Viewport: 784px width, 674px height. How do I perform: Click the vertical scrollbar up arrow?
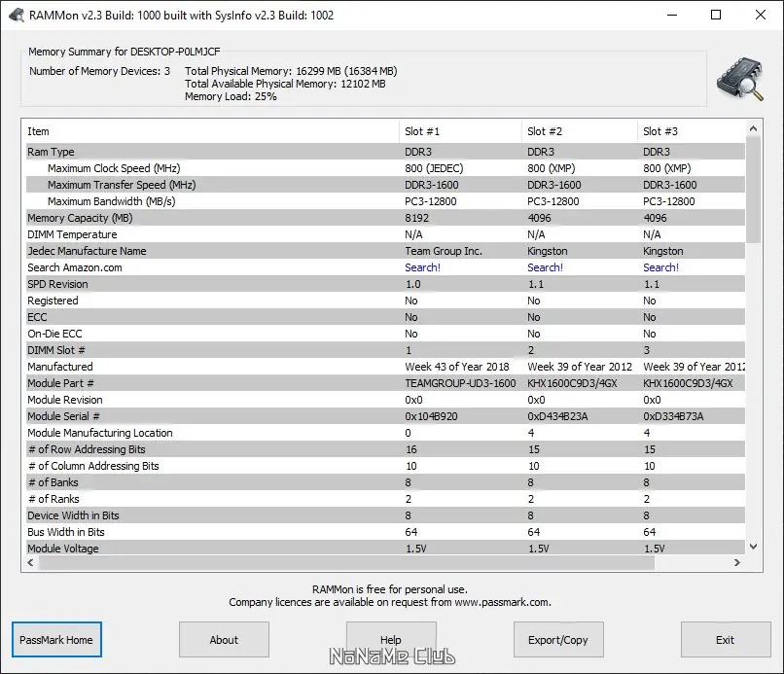point(754,128)
